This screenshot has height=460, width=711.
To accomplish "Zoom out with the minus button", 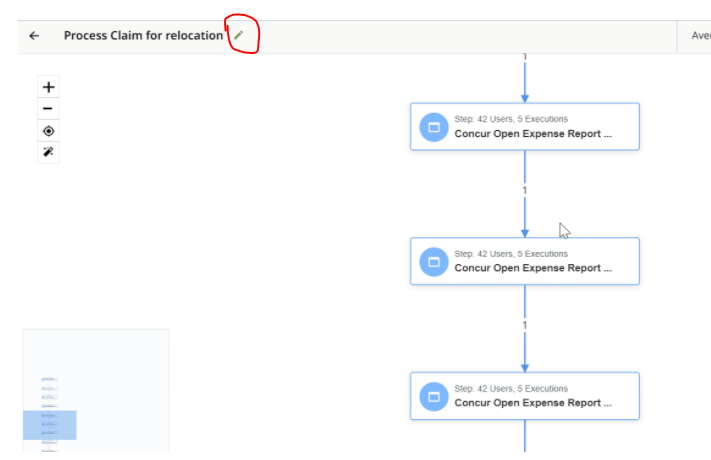I will coord(49,108).
